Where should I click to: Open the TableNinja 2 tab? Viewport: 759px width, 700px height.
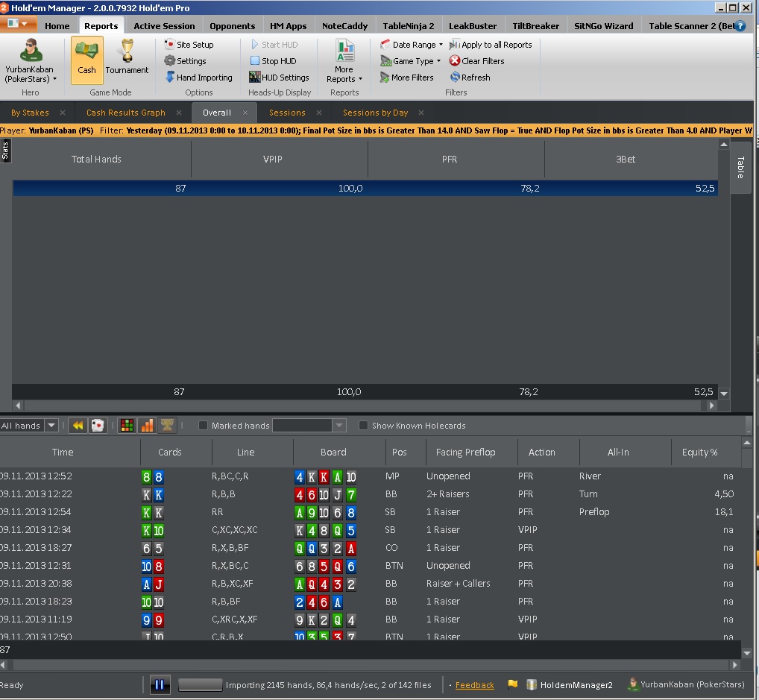(408, 26)
